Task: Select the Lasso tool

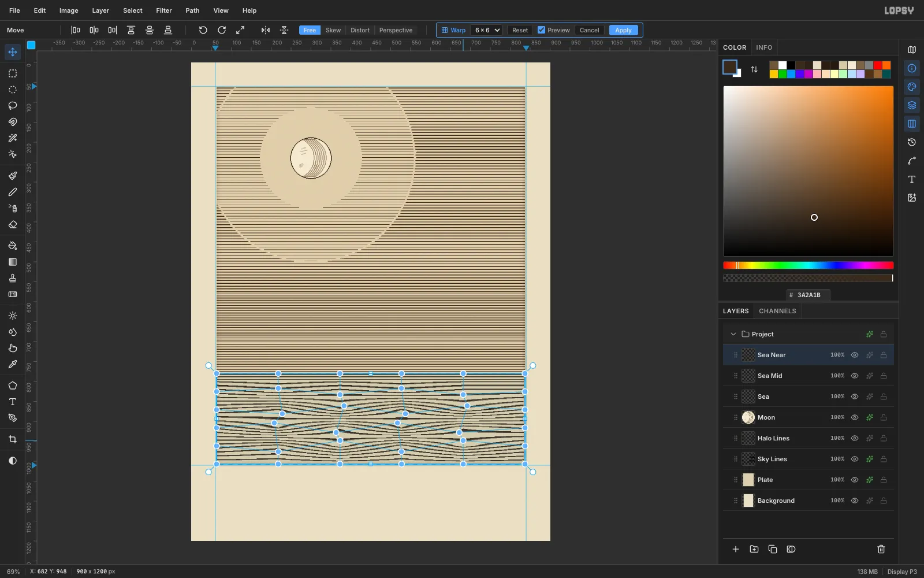Action: (x=13, y=106)
